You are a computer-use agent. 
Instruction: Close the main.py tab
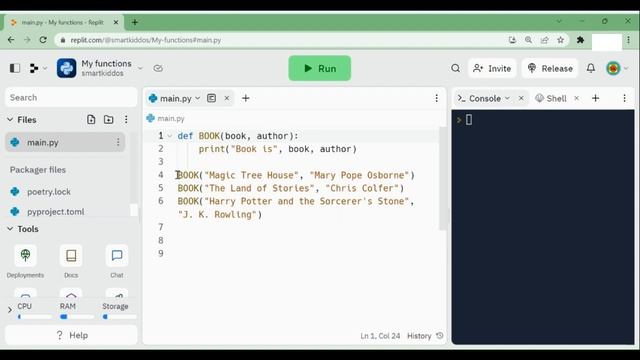(x=227, y=98)
